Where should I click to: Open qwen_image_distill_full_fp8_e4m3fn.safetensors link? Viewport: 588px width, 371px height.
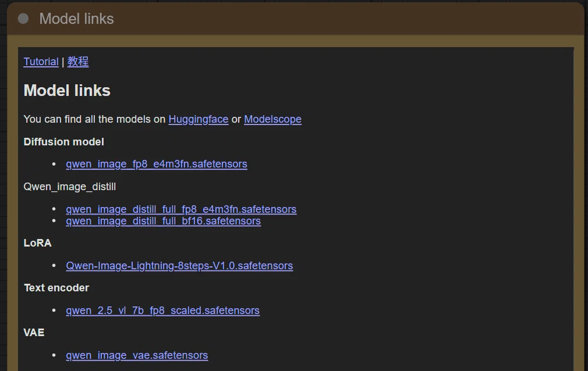tap(181, 209)
